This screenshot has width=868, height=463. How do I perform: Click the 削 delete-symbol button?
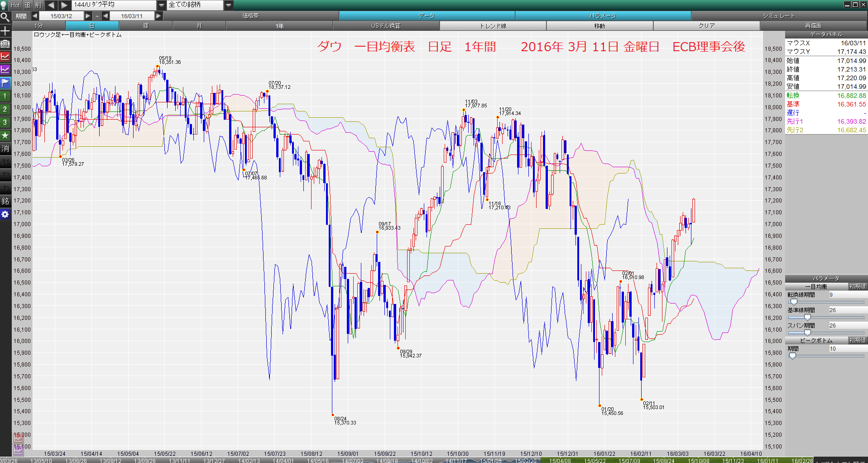coord(38,5)
